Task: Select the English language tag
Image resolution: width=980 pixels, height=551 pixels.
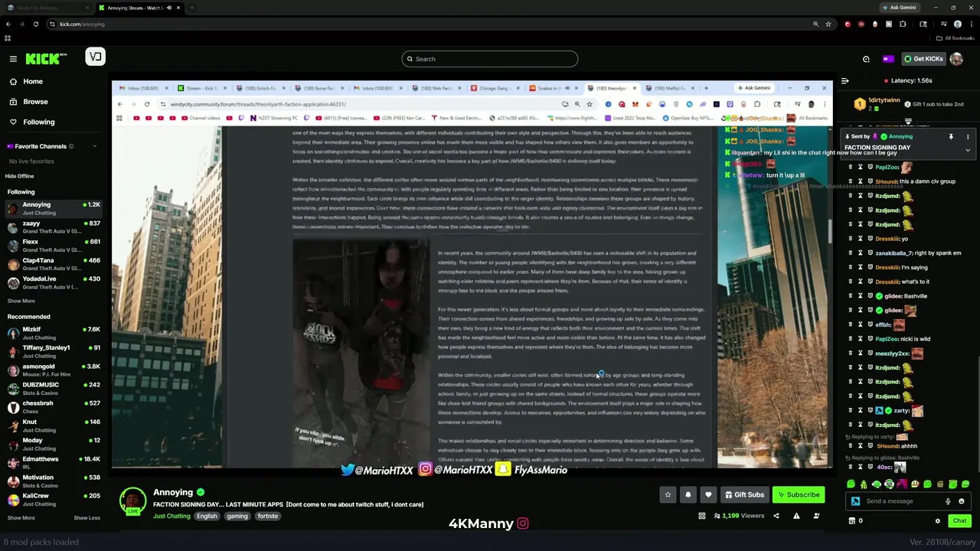Action: pyautogui.click(x=207, y=517)
